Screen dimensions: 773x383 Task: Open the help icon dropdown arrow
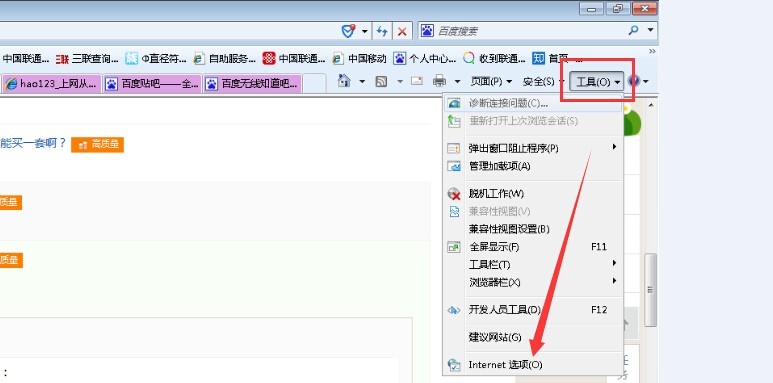[x=645, y=81]
